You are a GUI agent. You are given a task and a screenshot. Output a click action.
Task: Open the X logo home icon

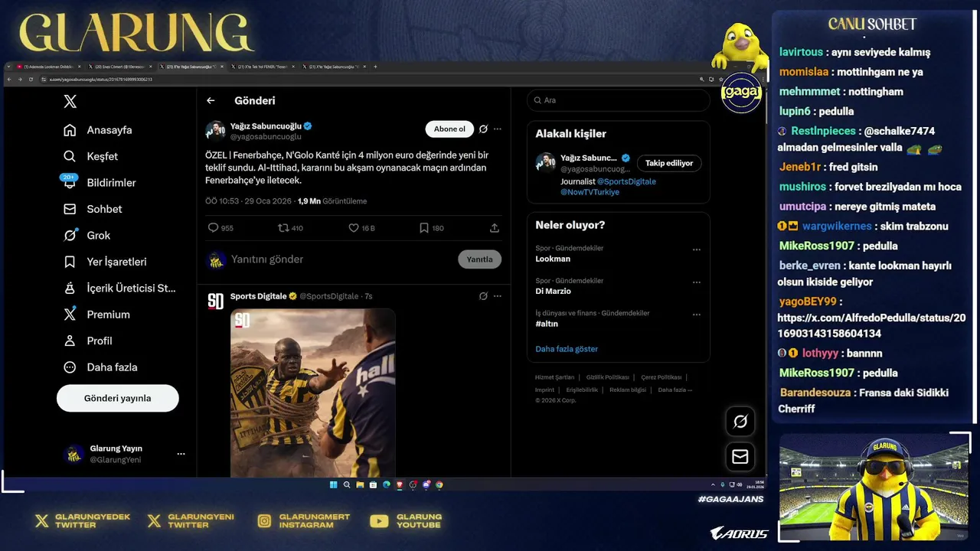70,101
